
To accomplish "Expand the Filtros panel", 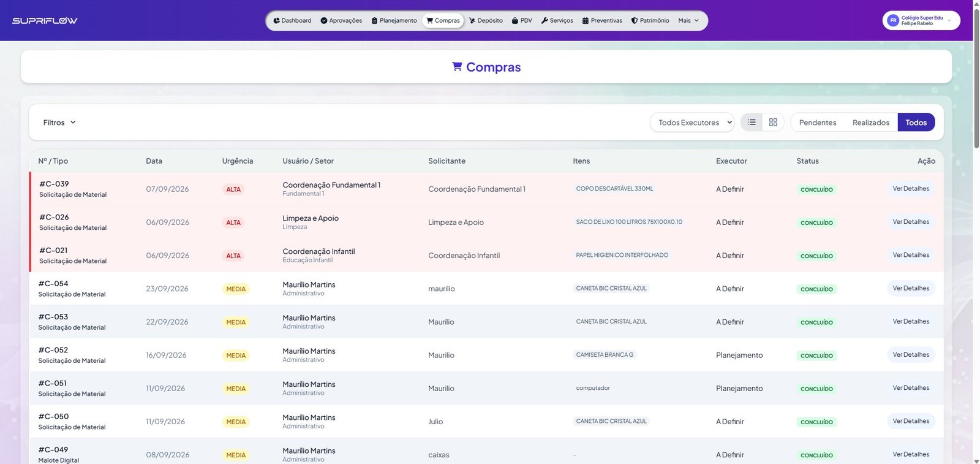I will point(59,123).
